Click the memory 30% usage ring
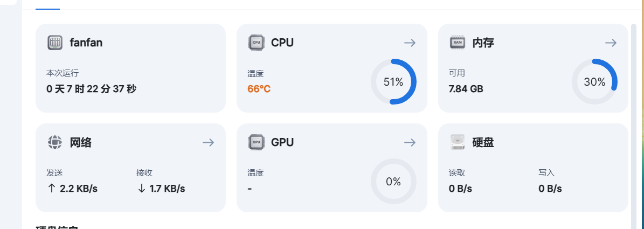Image resolution: width=644 pixels, height=229 pixels. pyautogui.click(x=595, y=82)
